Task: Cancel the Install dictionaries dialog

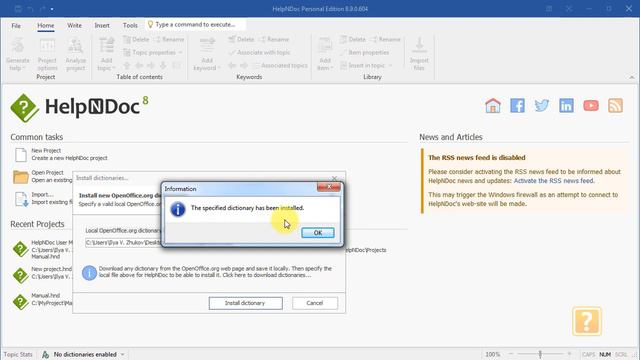Action: (x=315, y=303)
